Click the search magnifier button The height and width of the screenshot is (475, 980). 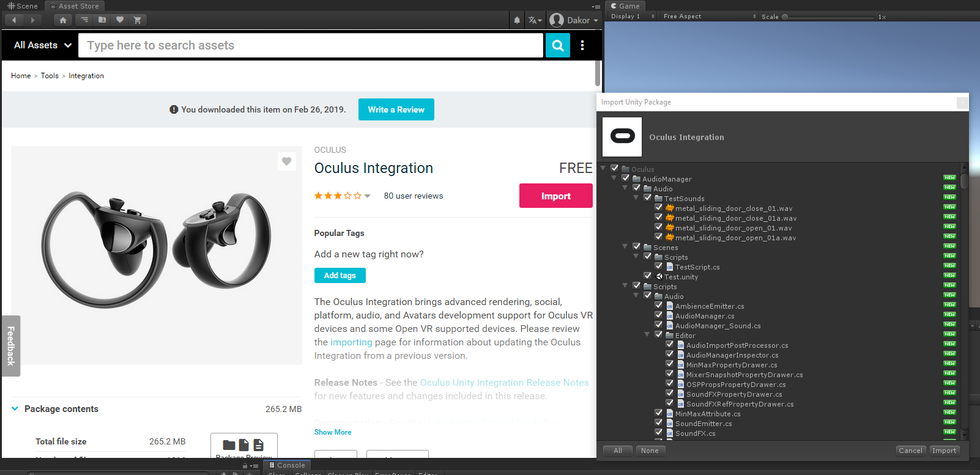point(557,45)
